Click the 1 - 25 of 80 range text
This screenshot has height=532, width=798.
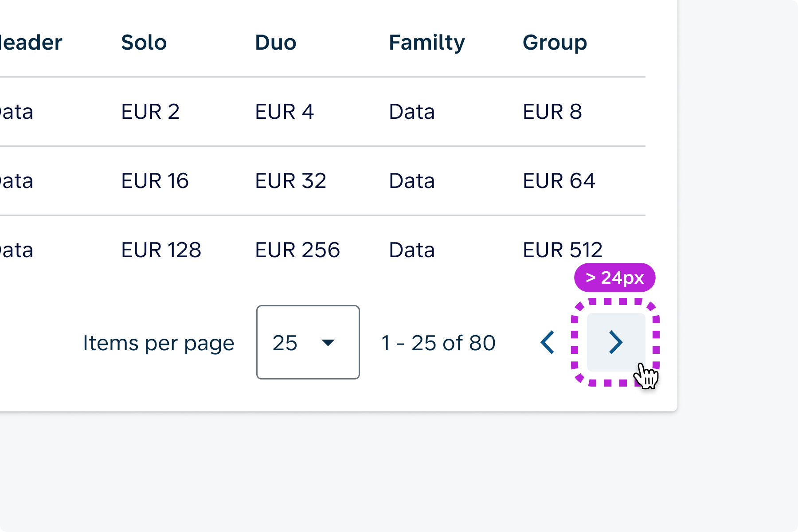tap(438, 343)
